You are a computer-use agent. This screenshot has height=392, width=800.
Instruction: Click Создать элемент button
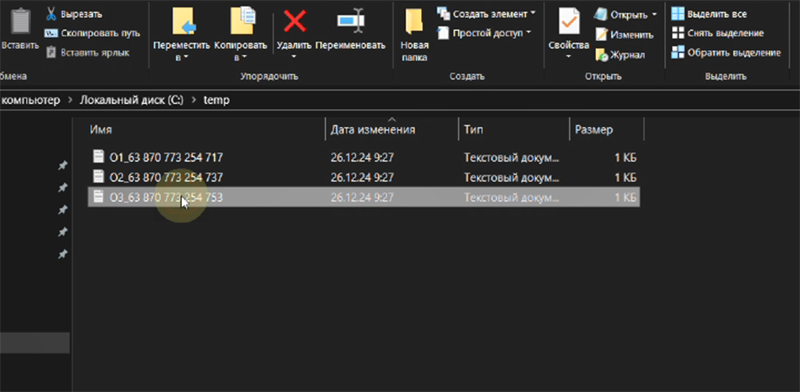click(x=487, y=14)
